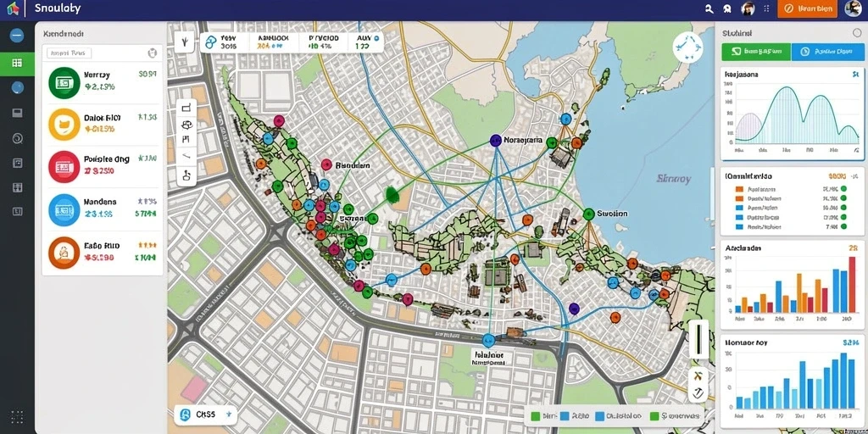Image resolution: width=868 pixels, height=434 pixels.
Task: Toggle the first green legend checkbox at map bottom
Action: click(x=535, y=415)
